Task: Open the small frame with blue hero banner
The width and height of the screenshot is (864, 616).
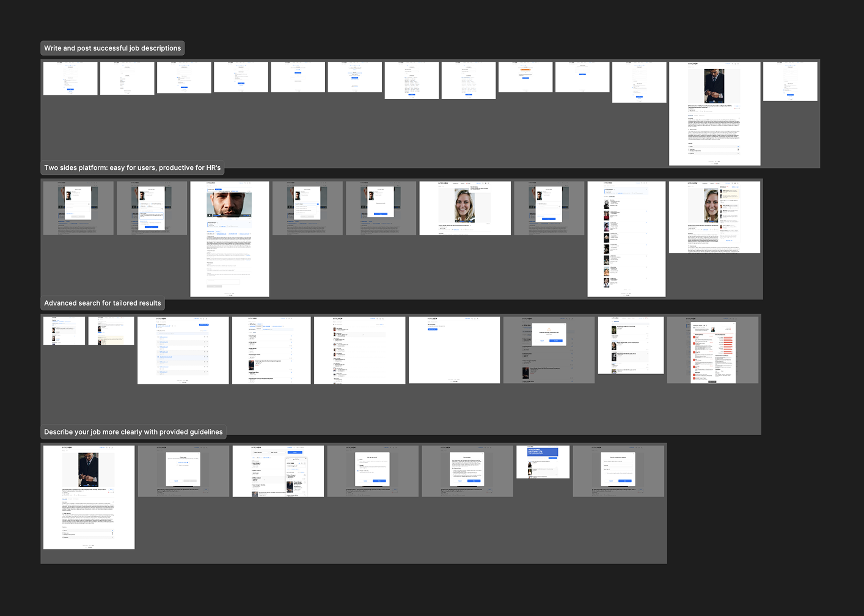Action: (543, 462)
